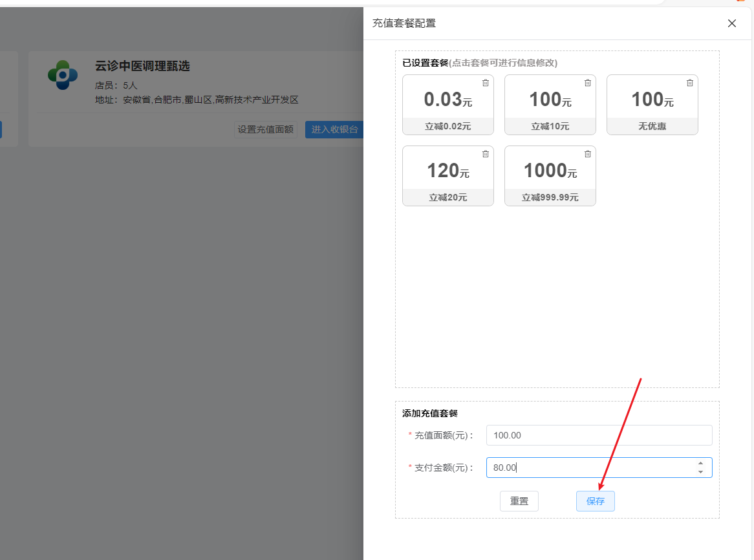754x560 pixels.
Task: Increase 支付金额 with the up arrow
Action: [x=700, y=463]
